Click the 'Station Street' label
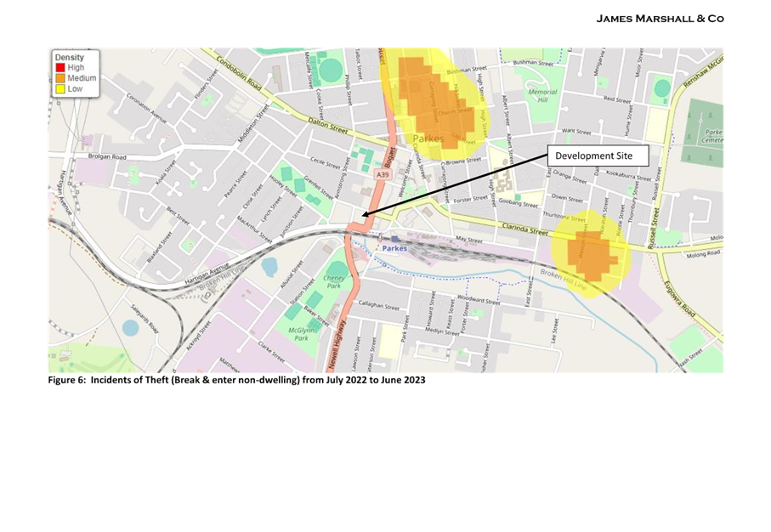Viewport: 771px width, 532px height. click(x=302, y=291)
